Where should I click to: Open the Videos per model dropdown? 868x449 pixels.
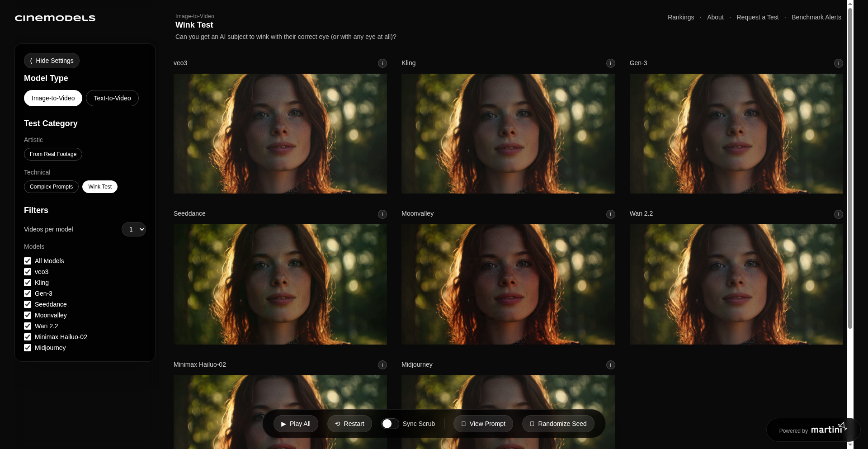click(134, 229)
